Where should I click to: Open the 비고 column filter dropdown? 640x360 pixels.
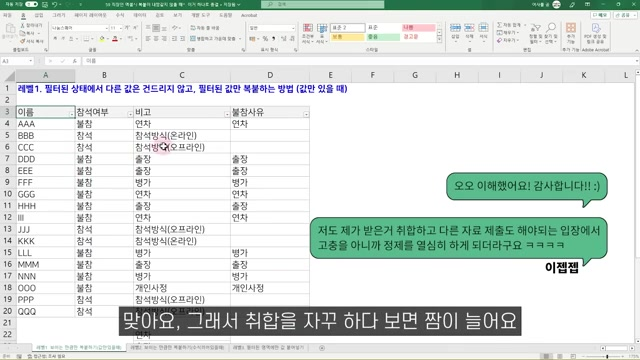pyautogui.click(x=227, y=114)
